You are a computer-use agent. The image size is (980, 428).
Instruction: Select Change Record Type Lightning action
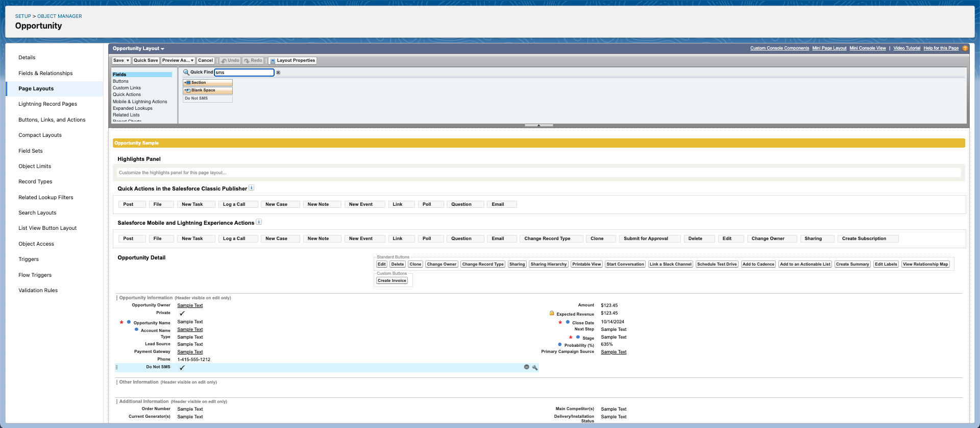click(551, 239)
